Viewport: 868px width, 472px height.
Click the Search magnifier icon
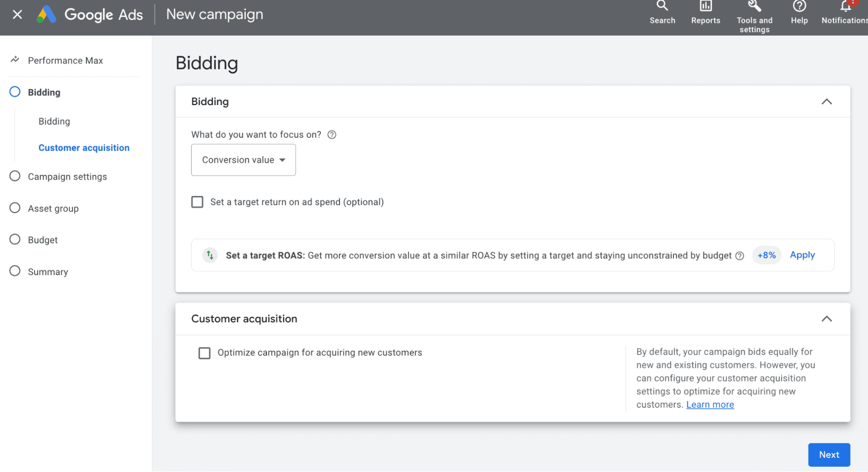point(662,6)
